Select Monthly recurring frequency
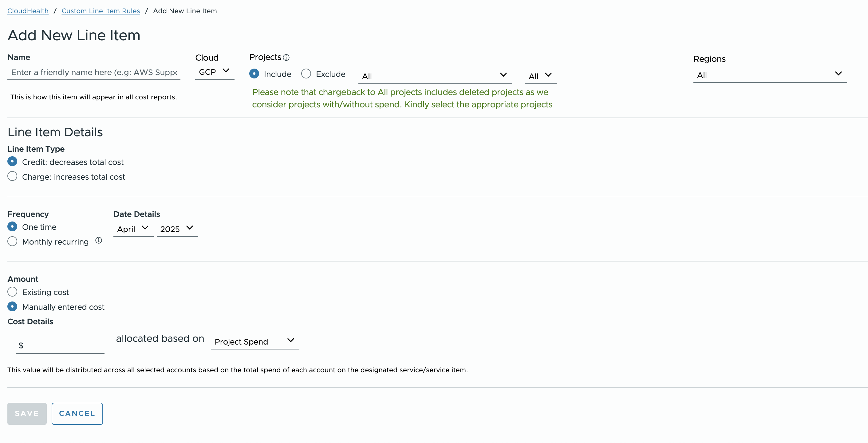This screenshot has height=443, width=868. tap(13, 241)
